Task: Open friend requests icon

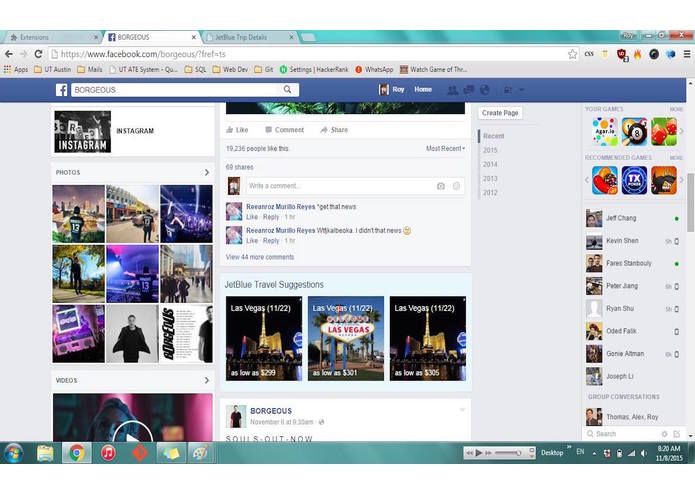Action: pyautogui.click(x=453, y=90)
